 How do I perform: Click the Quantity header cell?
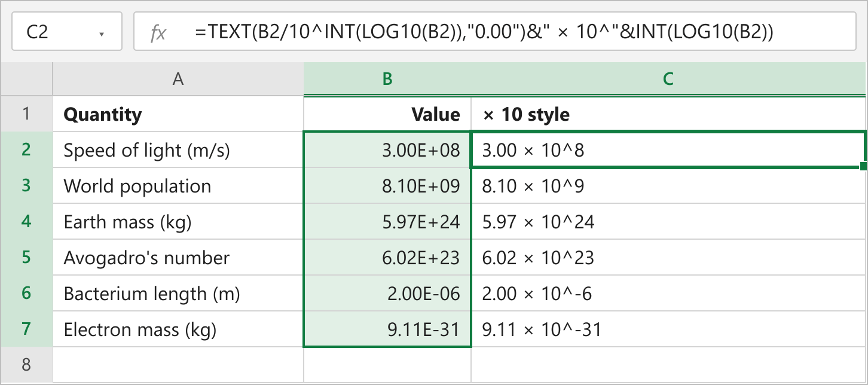click(x=178, y=114)
